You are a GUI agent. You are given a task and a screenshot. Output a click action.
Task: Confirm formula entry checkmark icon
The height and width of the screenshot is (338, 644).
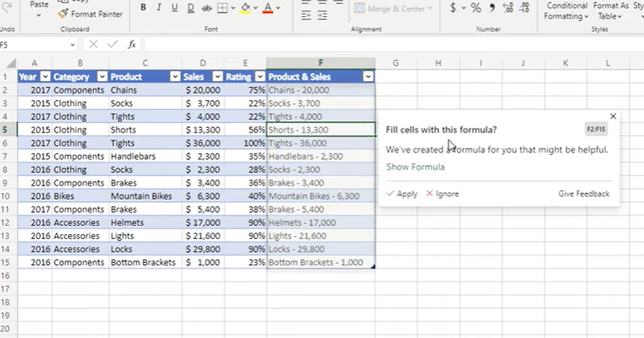pos(113,44)
